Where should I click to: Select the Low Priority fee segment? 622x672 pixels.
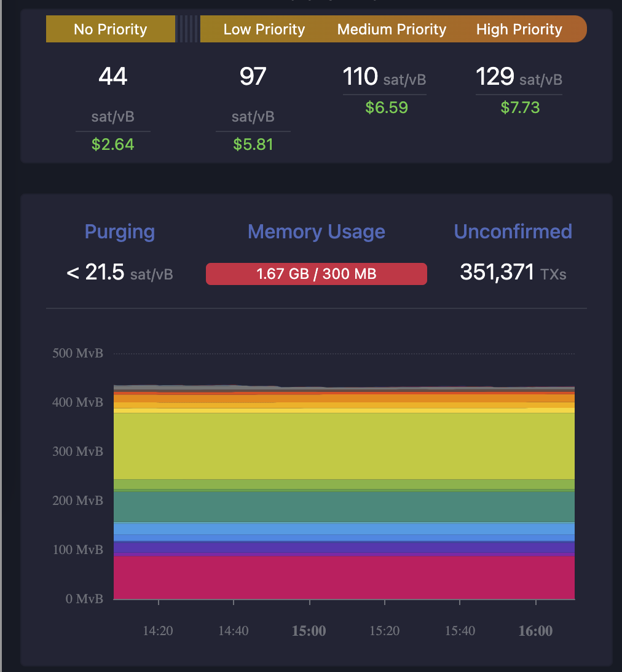(264, 29)
